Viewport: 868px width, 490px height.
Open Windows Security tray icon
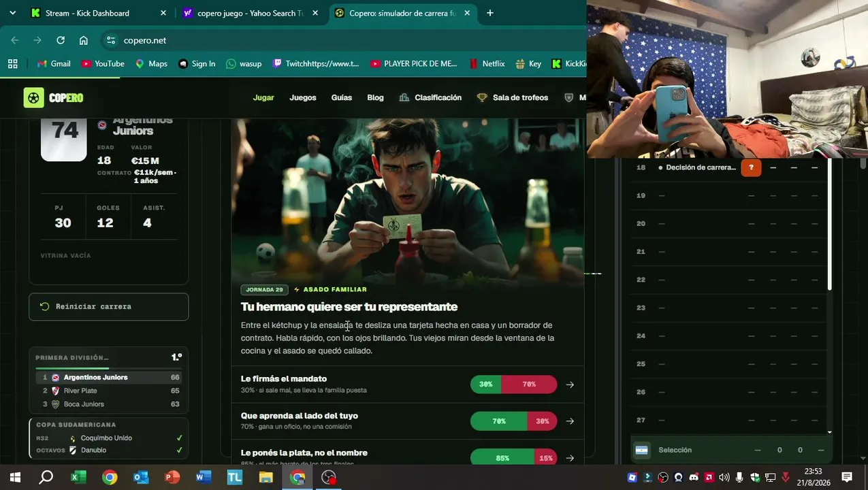[x=755, y=477]
